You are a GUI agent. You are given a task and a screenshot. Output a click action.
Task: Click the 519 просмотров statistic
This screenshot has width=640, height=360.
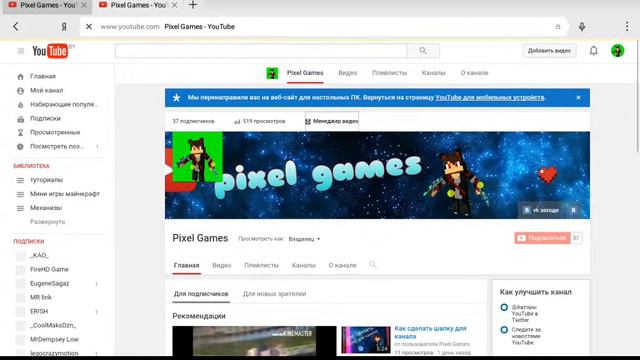tap(260, 121)
